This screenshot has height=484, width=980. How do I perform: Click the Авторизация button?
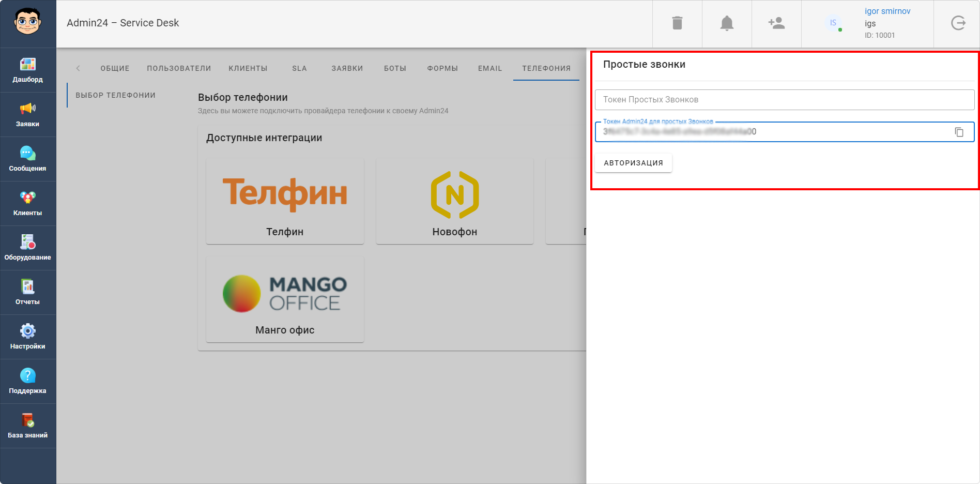tap(633, 163)
